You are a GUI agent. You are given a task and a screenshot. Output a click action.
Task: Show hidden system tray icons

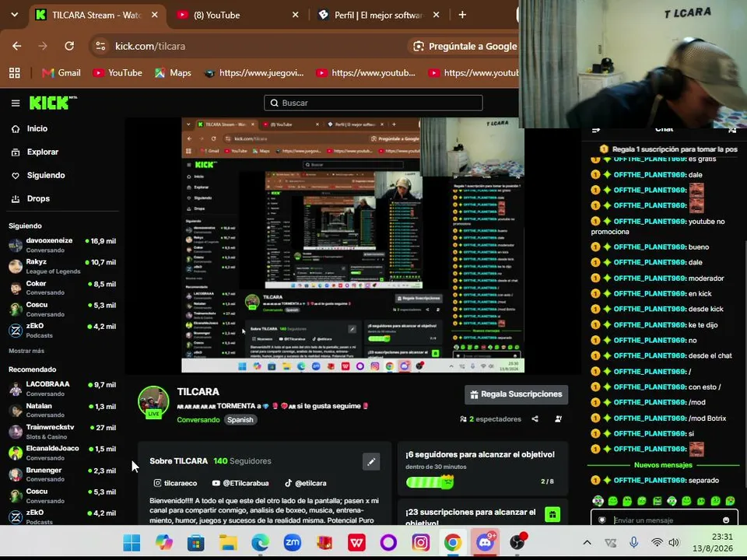587,542
